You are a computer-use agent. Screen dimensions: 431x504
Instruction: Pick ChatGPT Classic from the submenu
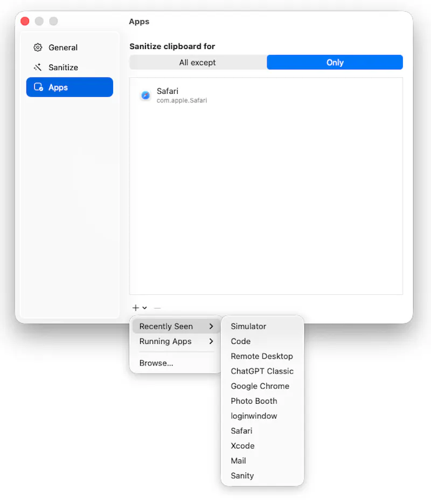(x=262, y=371)
